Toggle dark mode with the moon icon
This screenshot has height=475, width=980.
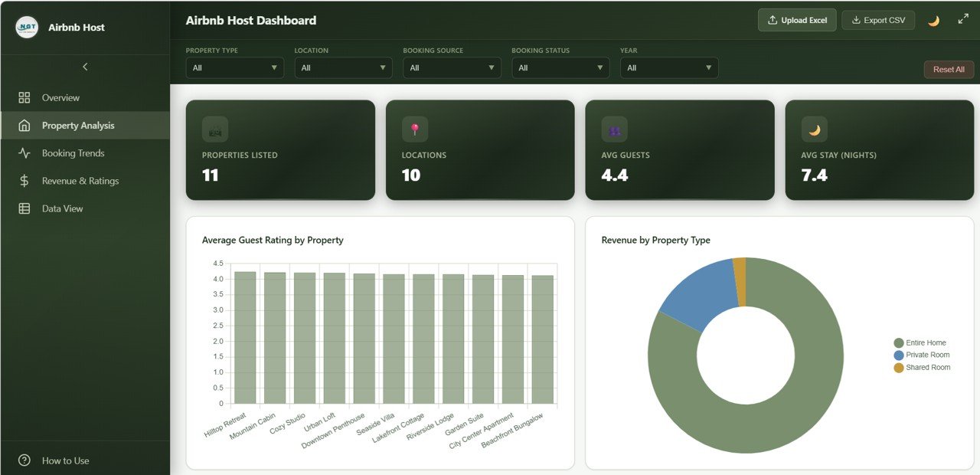(x=933, y=21)
